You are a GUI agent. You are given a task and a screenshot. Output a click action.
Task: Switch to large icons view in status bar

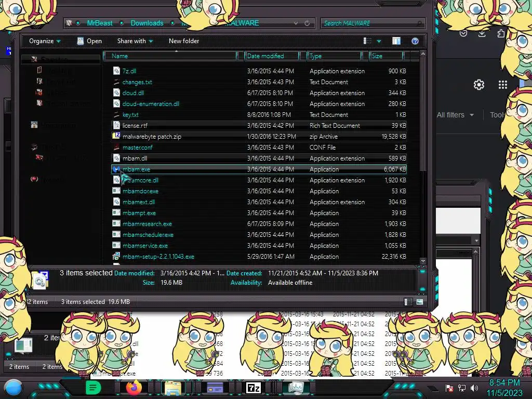pyautogui.click(x=420, y=302)
